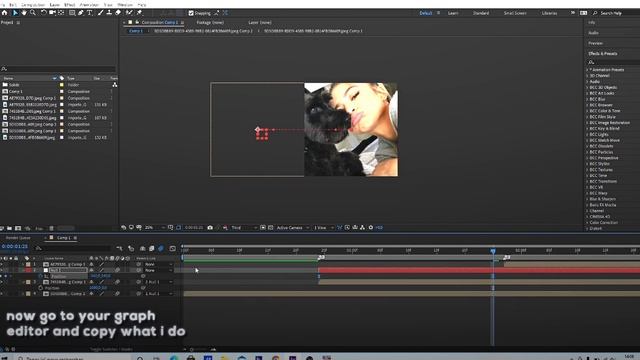Click the Project panel search field
Screen dimensions: 640x360
click(x=58, y=69)
